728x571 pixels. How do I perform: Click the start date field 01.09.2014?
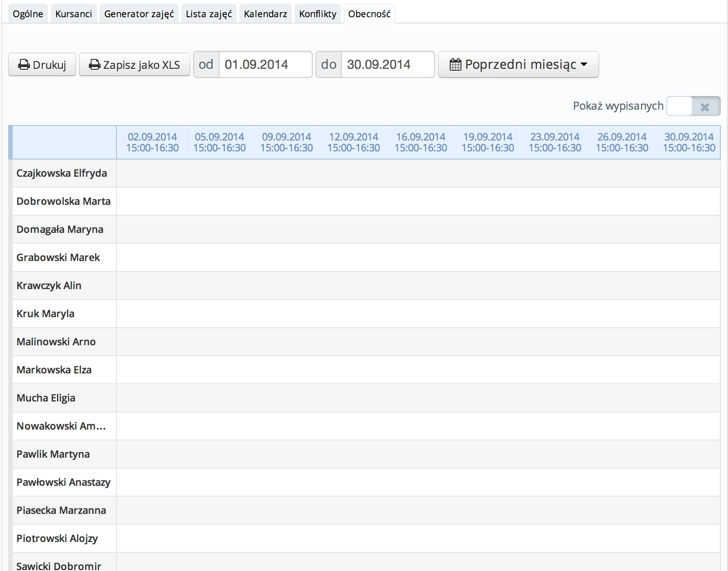click(265, 65)
